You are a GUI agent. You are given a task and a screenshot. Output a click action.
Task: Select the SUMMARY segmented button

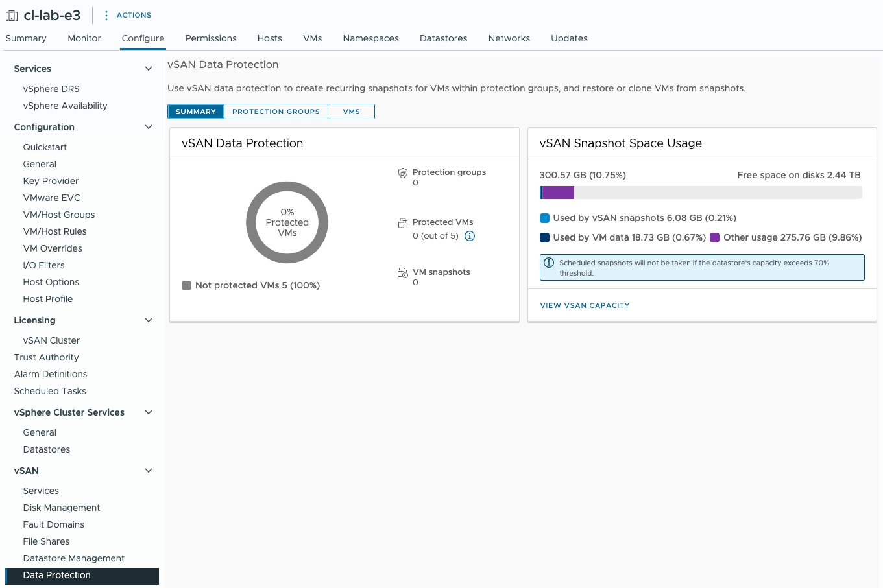pos(196,112)
